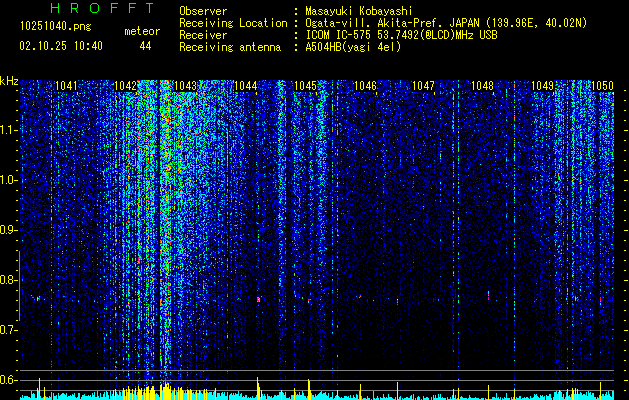Click the 1.1 kHz axis label
629x400 pixels.
[8, 130]
